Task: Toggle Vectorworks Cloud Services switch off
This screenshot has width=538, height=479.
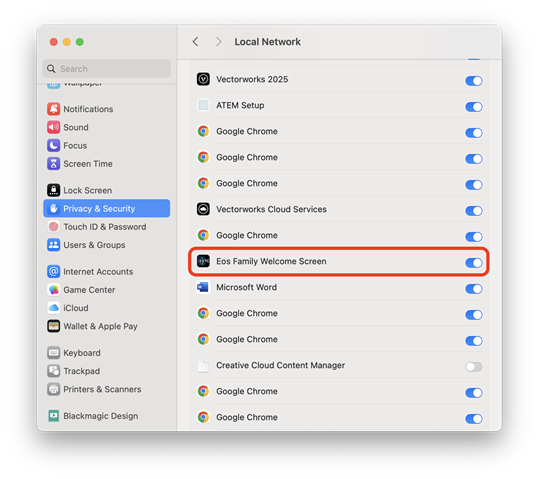Action: point(473,211)
